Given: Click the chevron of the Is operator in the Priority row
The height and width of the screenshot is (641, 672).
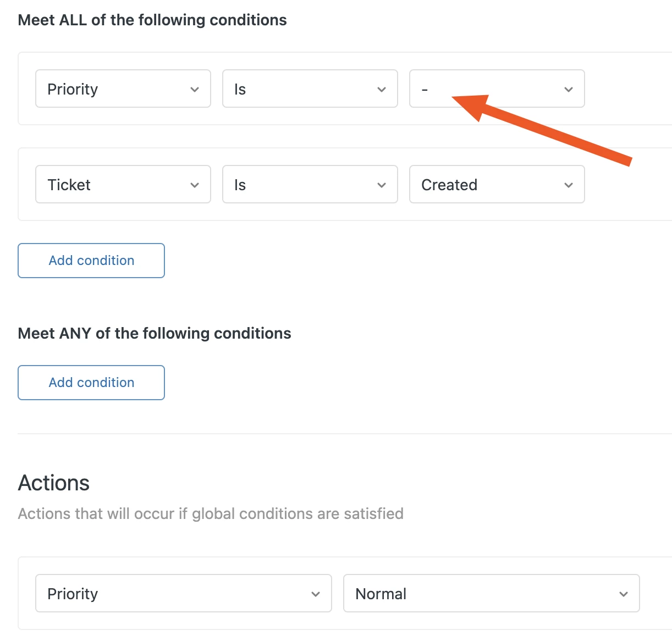Looking at the screenshot, I should (382, 90).
